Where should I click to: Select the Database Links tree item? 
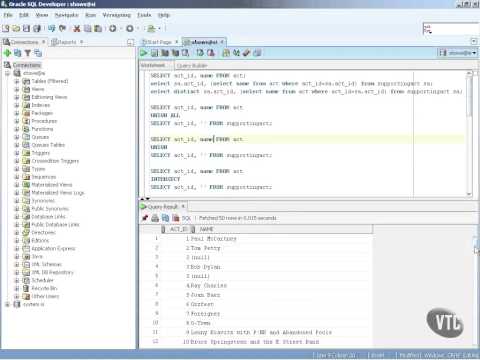48,217
